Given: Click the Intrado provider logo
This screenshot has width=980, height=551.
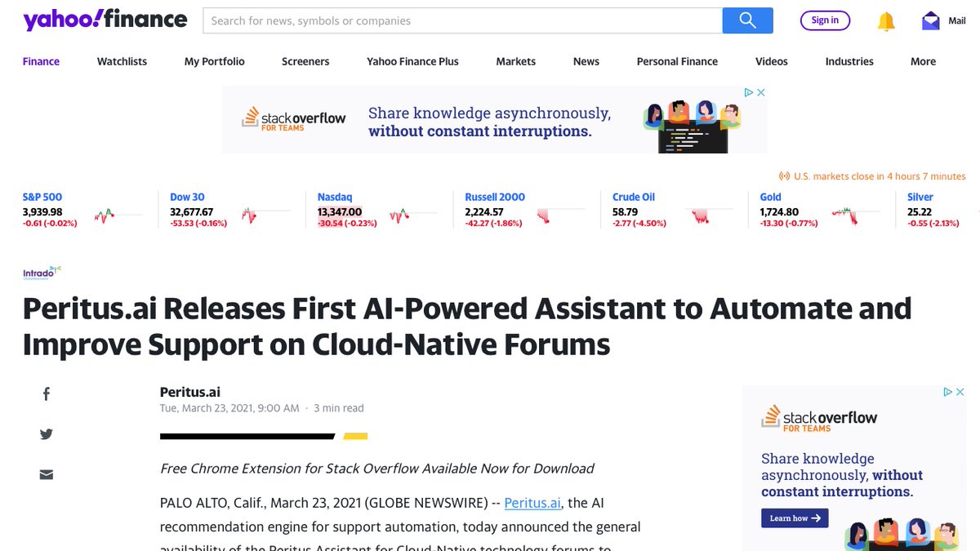Looking at the screenshot, I should point(42,272).
